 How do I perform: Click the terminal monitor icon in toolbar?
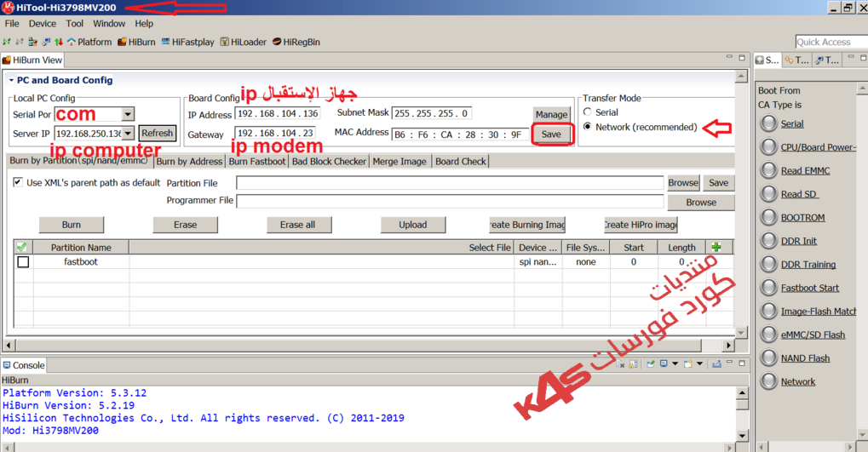[46, 42]
